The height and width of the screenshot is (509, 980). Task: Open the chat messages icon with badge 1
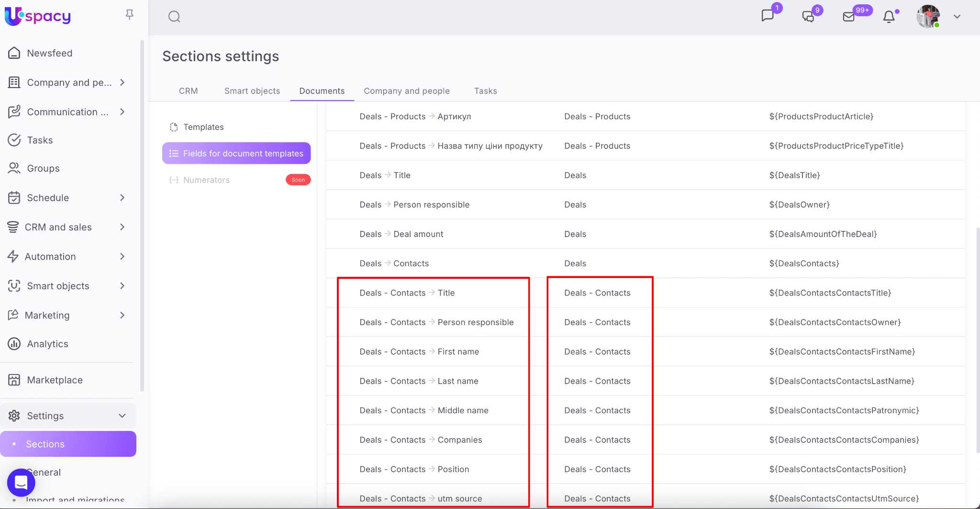[768, 16]
